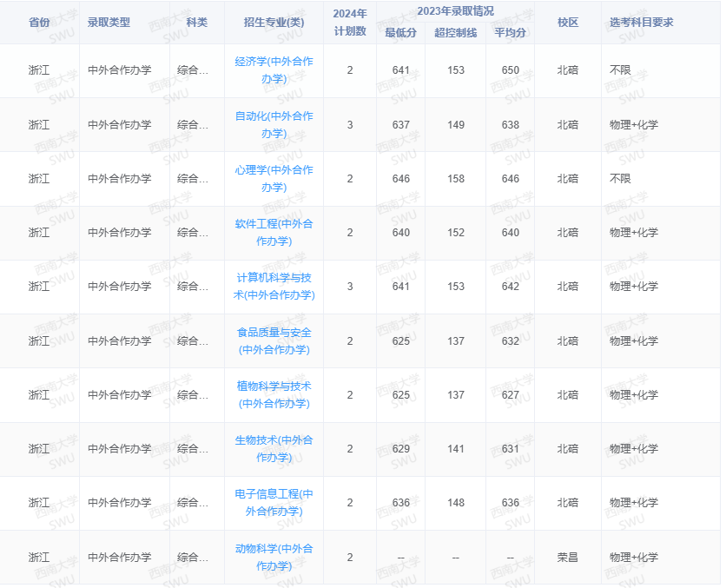Open the 经济学(中外合作办学) program link
This screenshot has height=588, width=726.
point(274,72)
